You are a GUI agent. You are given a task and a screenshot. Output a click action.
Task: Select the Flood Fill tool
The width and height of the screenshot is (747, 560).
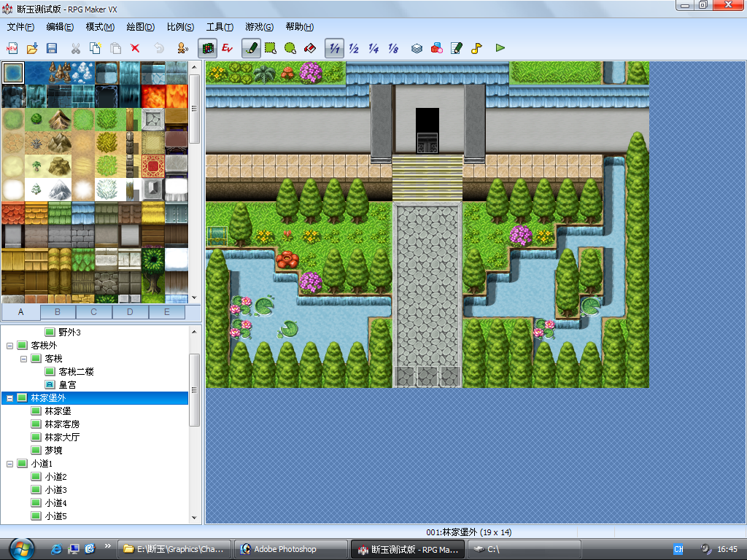tap(310, 48)
